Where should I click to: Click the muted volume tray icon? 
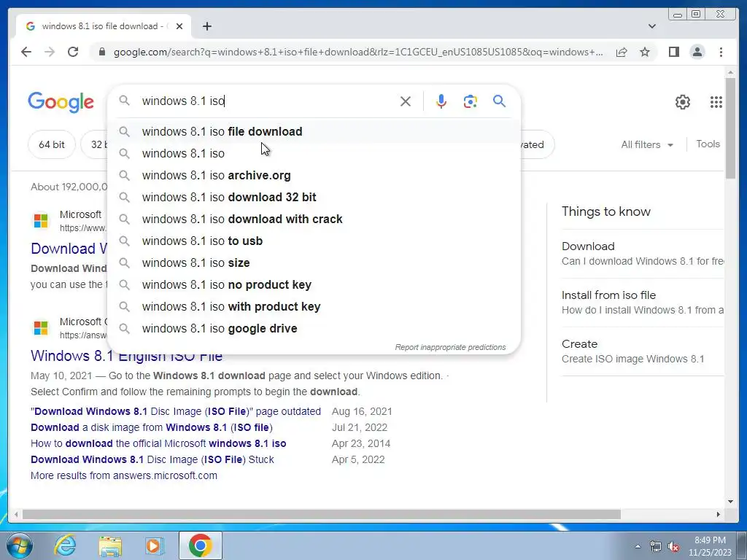coord(673,546)
